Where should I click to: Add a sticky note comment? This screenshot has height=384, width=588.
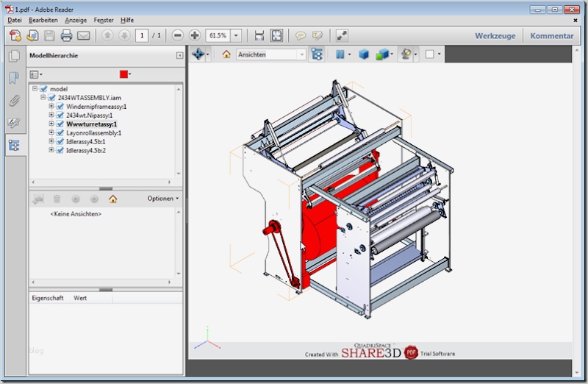point(300,35)
